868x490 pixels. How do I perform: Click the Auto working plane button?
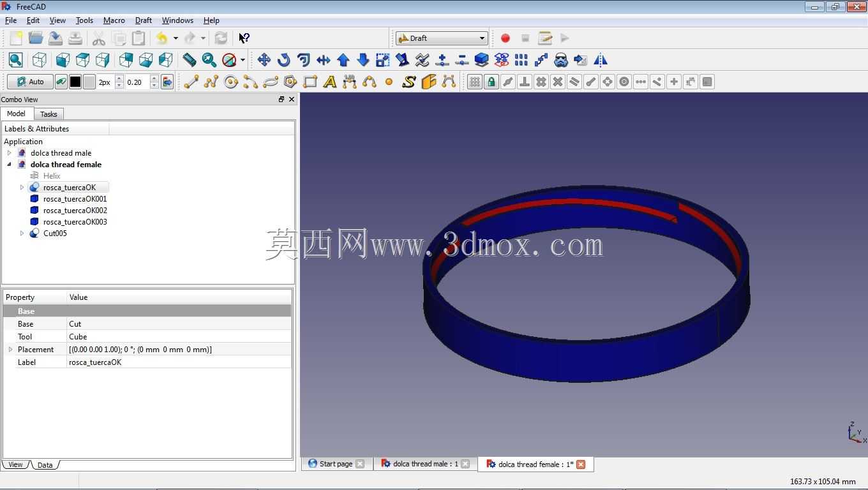click(x=30, y=82)
